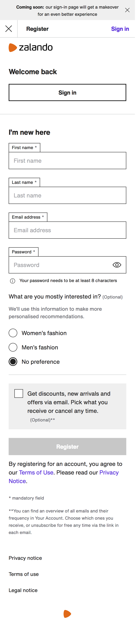
Task: Open Legal notice footer link
Action: point(23,590)
